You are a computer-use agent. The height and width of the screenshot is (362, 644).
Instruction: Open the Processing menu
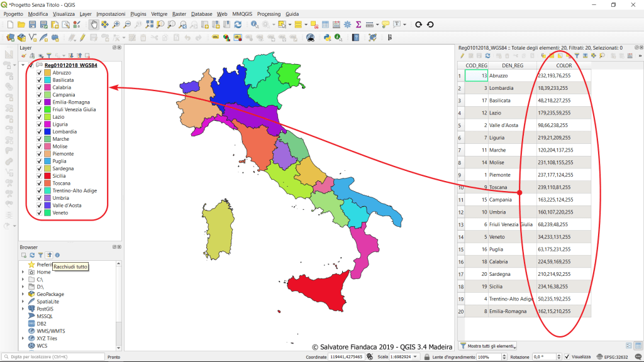pos(269,14)
